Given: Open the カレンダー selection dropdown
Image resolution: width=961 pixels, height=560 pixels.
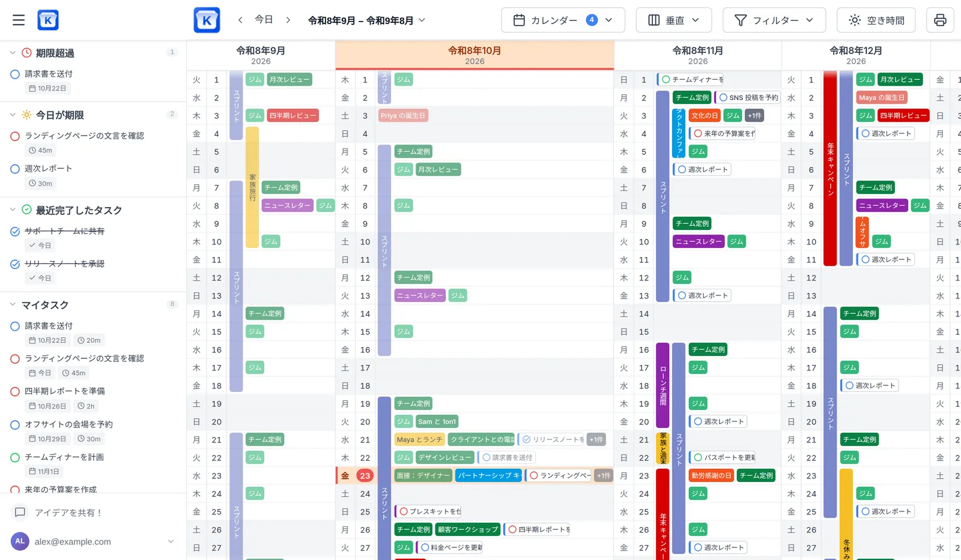Looking at the screenshot, I should click(563, 20).
